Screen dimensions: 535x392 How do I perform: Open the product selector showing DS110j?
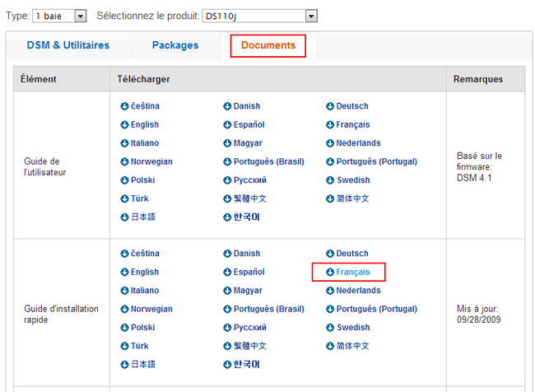point(259,16)
